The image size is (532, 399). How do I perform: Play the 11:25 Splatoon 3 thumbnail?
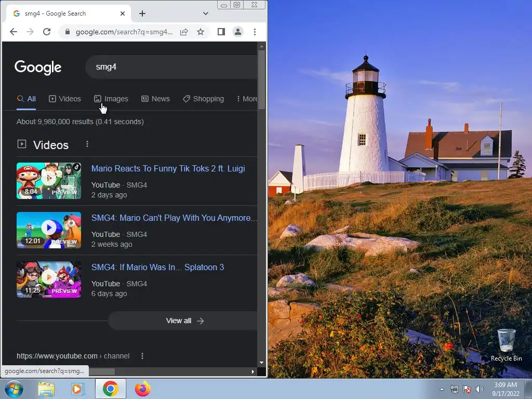pyautogui.click(x=49, y=280)
